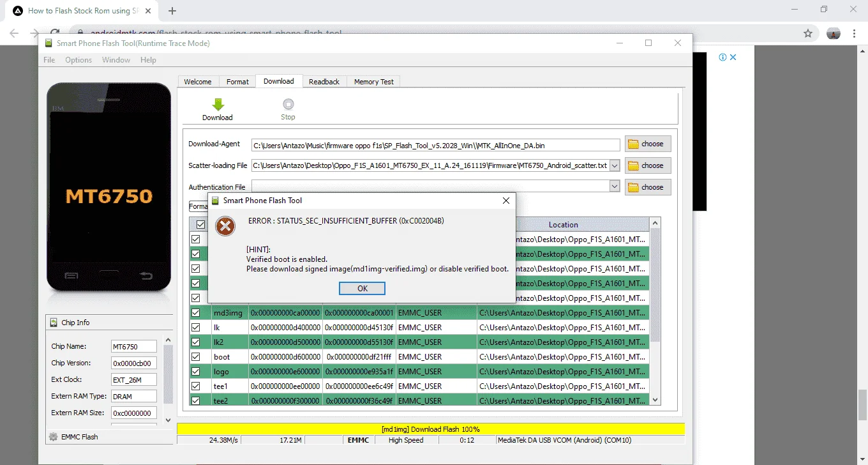Click begin address 0x000000000d400000 cell

(x=285, y=328)
